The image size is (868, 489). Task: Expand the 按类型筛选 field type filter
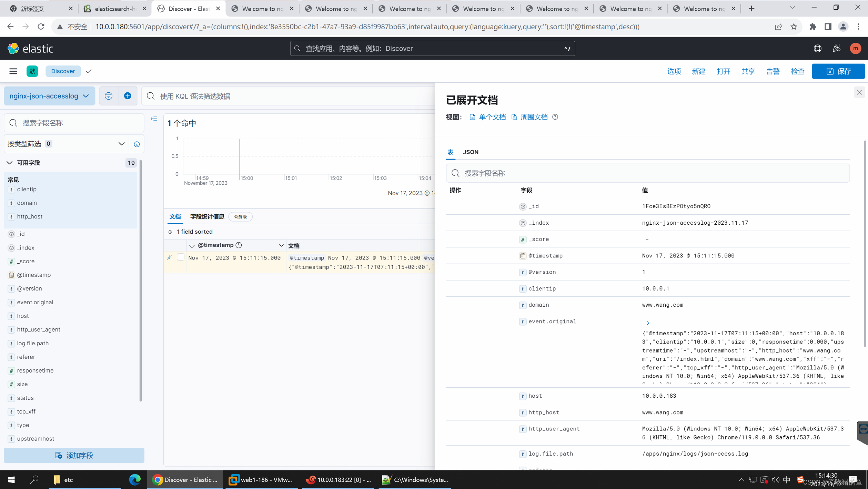(x=66, y=144)
